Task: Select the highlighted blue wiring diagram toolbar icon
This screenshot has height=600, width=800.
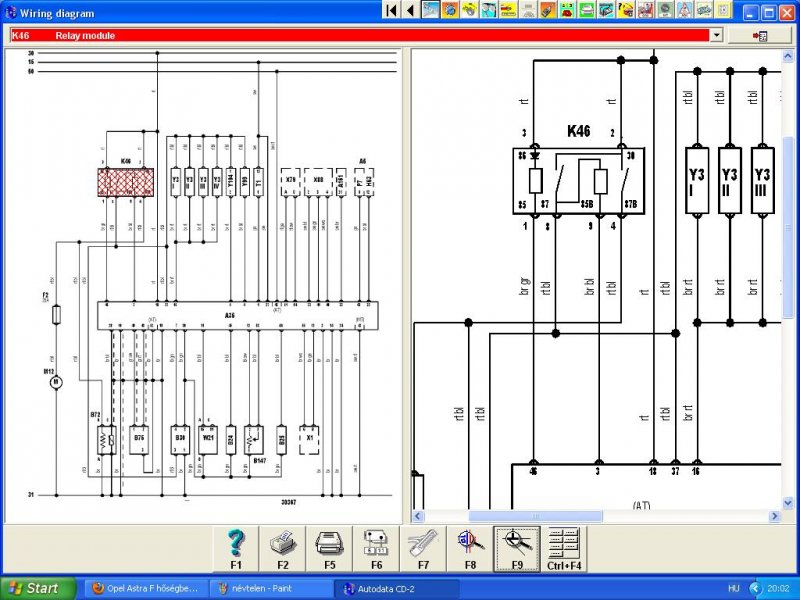Action: pyautogui.click(x=430, y=10)
